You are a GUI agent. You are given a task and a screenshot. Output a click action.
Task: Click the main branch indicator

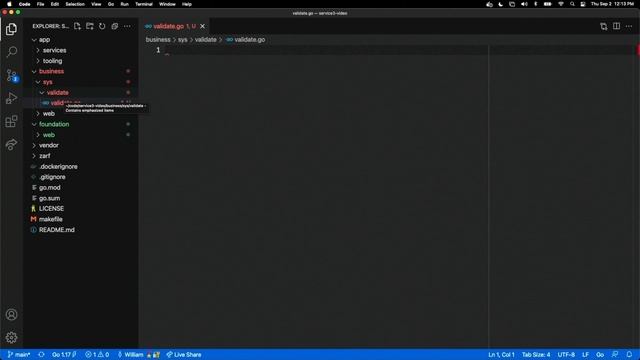[19, 354]
